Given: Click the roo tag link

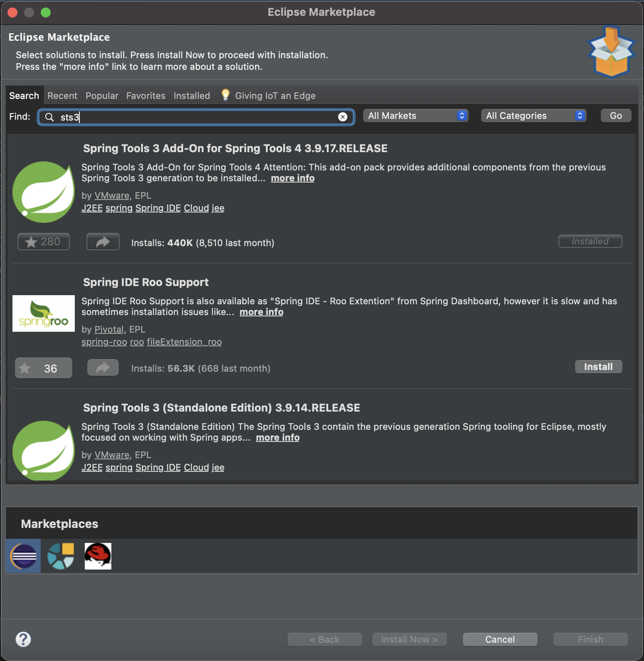Looking at the screenshot, I should pyautogui.click(x=137, y=342).
